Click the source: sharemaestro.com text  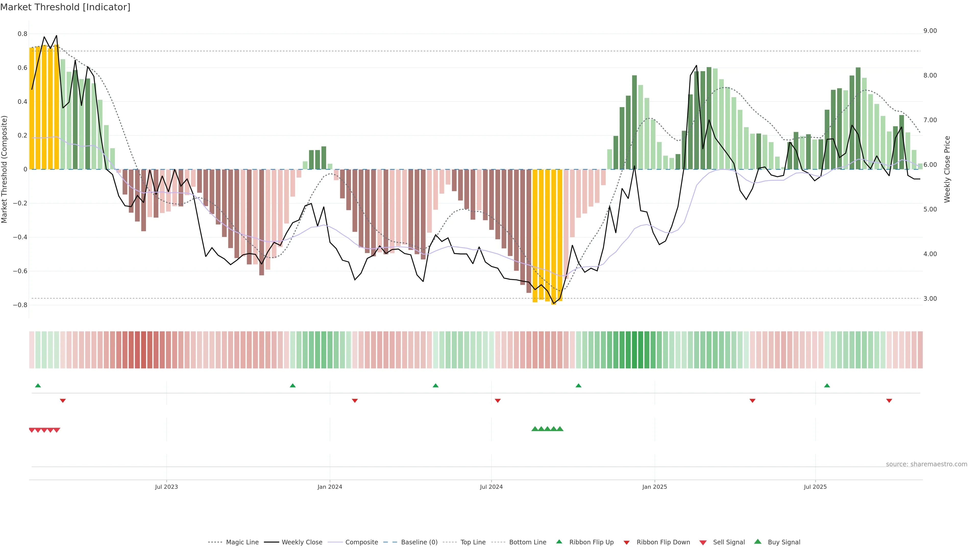[926, 464]
